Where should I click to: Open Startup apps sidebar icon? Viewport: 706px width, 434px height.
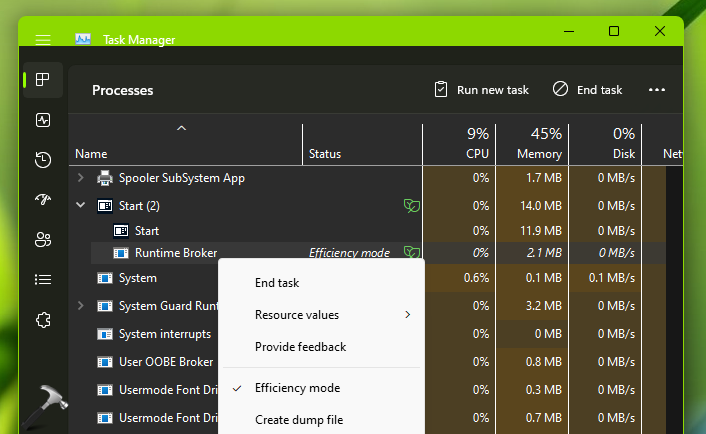pyautogui.click(x=42, y=200)
